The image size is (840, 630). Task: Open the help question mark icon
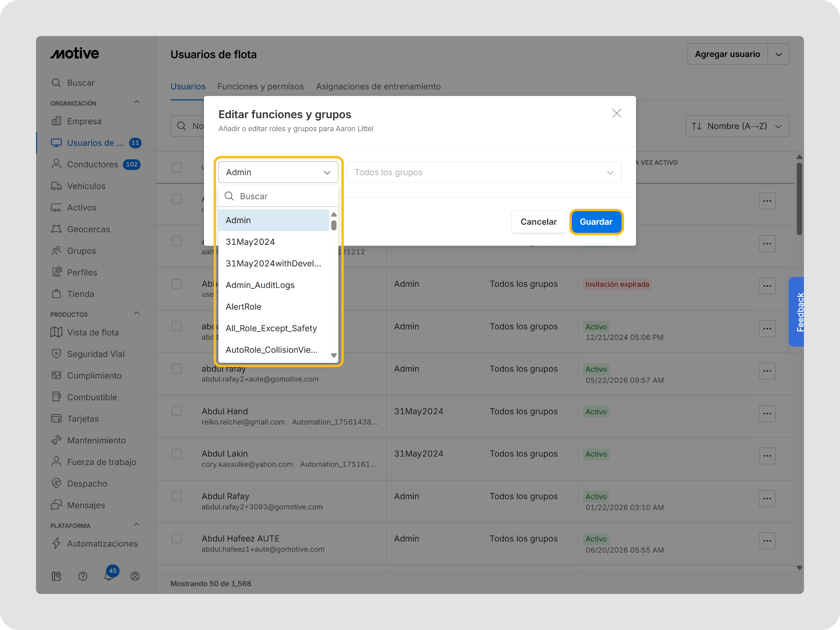pos(83,576)
